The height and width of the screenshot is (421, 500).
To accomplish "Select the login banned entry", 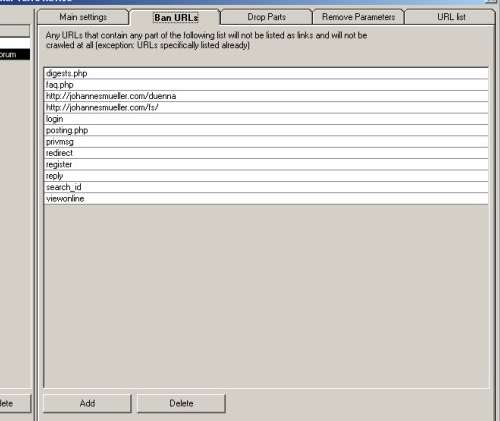I will (x=266, y=119).
